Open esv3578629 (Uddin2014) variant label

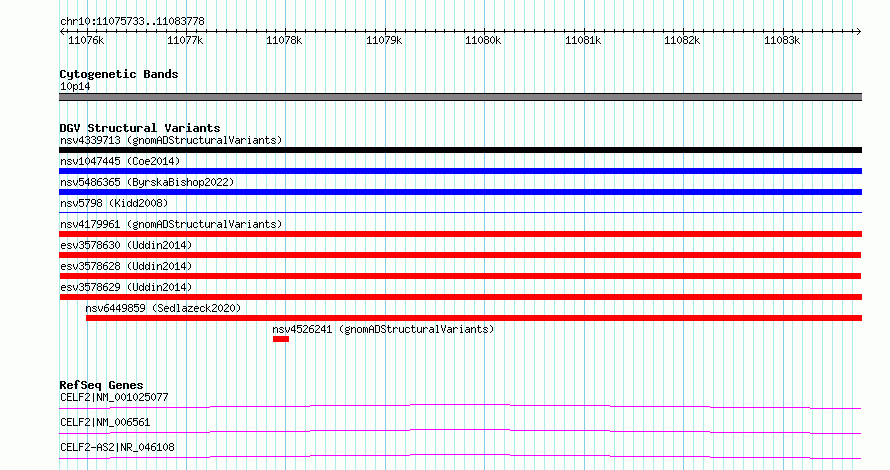pyautogui.click(x=126, y=287)
